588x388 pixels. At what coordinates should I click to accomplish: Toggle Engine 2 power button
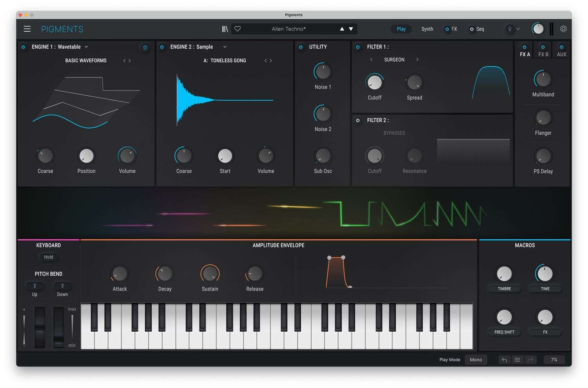(x=162, y=47)
